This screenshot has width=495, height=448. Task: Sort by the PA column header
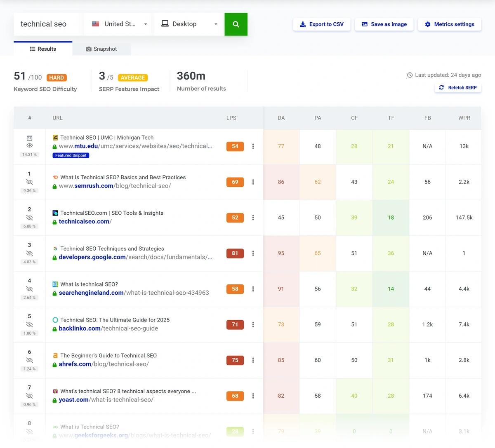(318, 118)
